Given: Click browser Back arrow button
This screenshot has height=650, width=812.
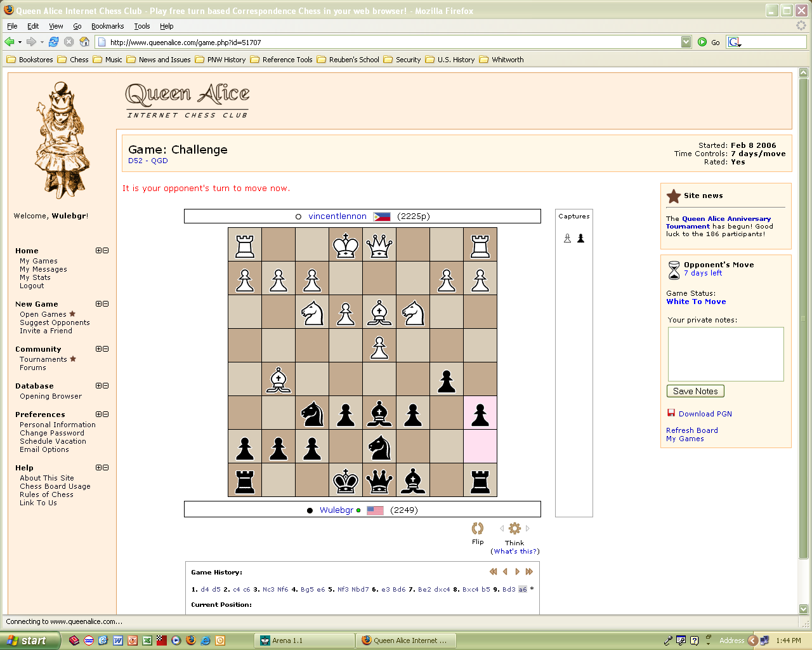Looking at the screenshot, I should tap(10, 42).
